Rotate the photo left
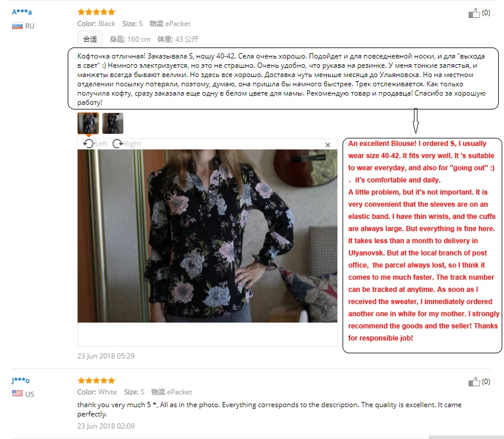The height and width of the screenshot is (439, 504). (95, 144)
